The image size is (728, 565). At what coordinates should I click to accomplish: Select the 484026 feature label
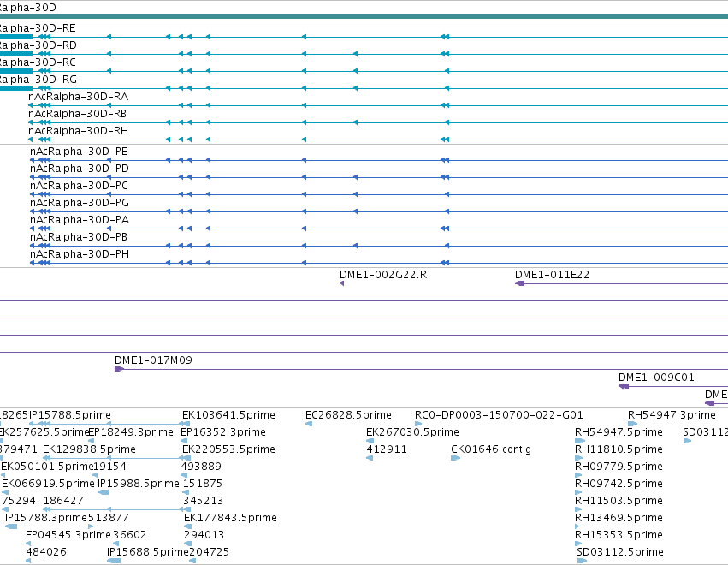[46, 552]
